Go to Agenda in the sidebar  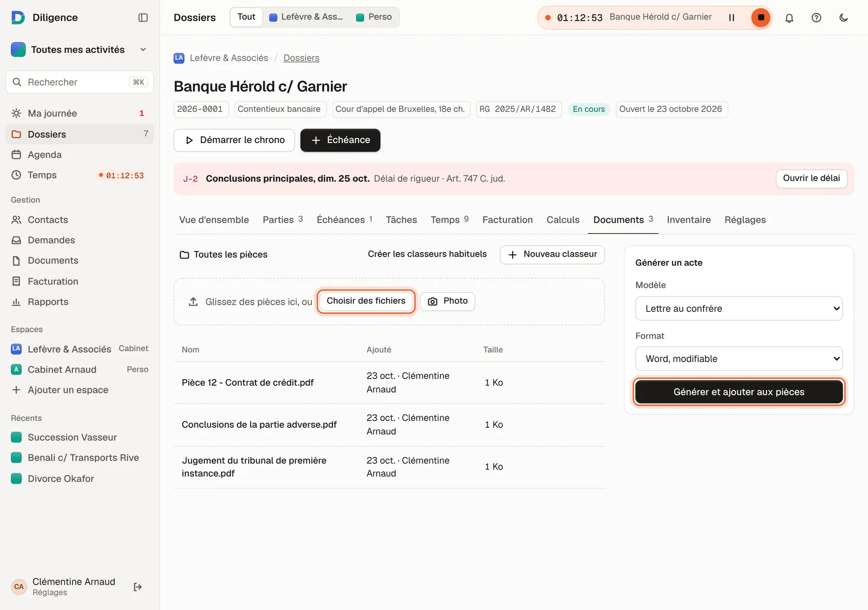coord(80,155)
